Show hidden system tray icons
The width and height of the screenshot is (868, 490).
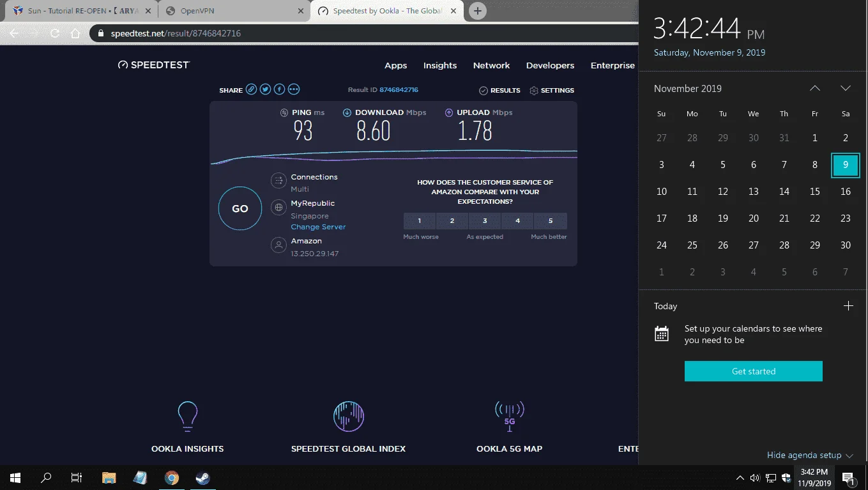(x=740, y=478)
